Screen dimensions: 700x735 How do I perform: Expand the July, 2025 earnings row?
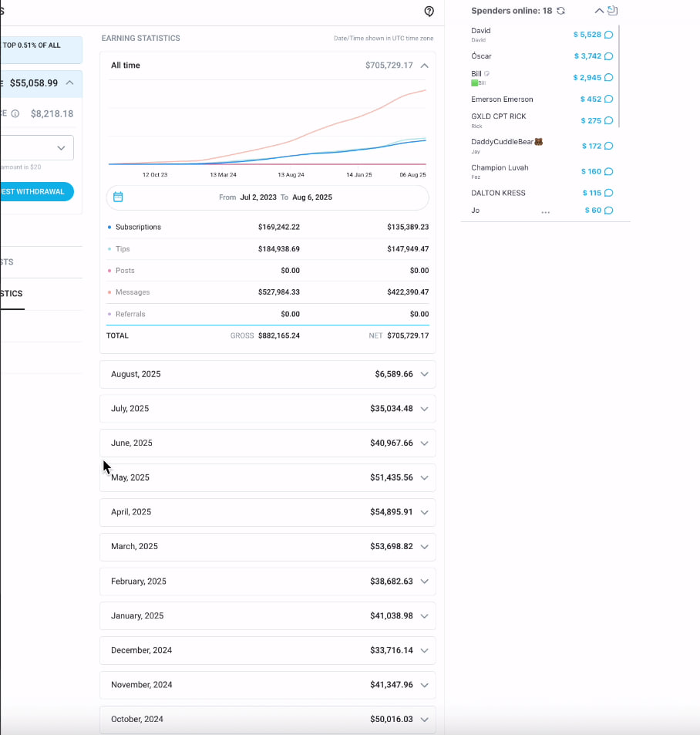point(424,409)
